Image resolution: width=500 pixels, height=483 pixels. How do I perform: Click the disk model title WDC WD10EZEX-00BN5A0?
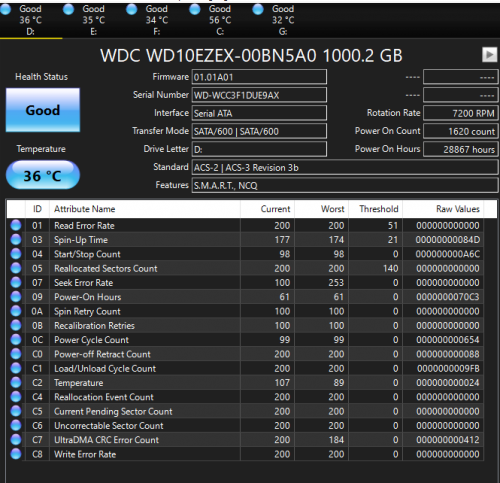click(x=251, y=55)
